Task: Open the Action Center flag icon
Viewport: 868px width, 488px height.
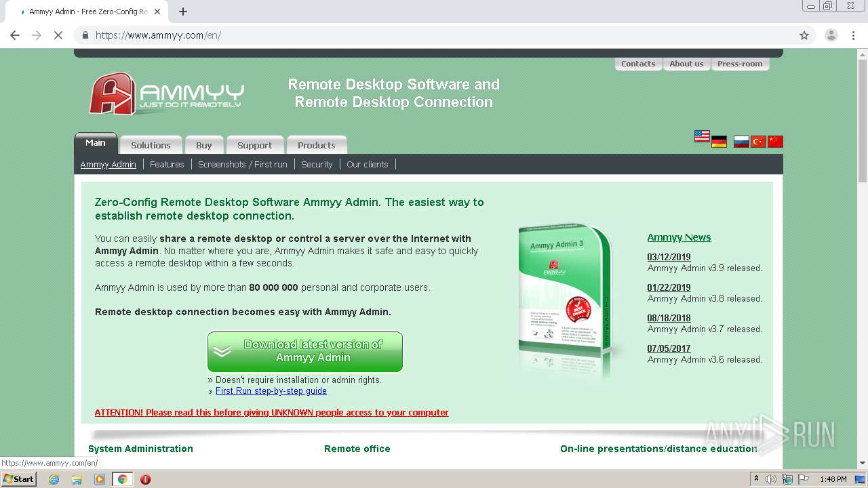Action: [x=803, y=479]
